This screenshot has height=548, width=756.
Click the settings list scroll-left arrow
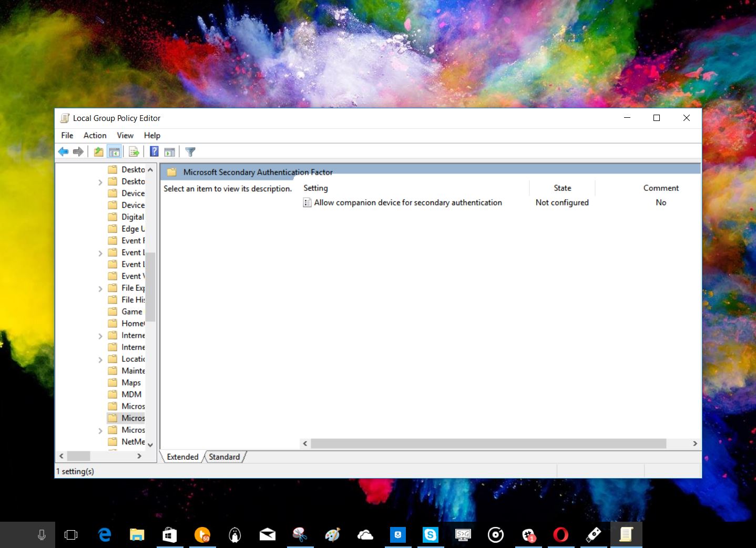305,443
